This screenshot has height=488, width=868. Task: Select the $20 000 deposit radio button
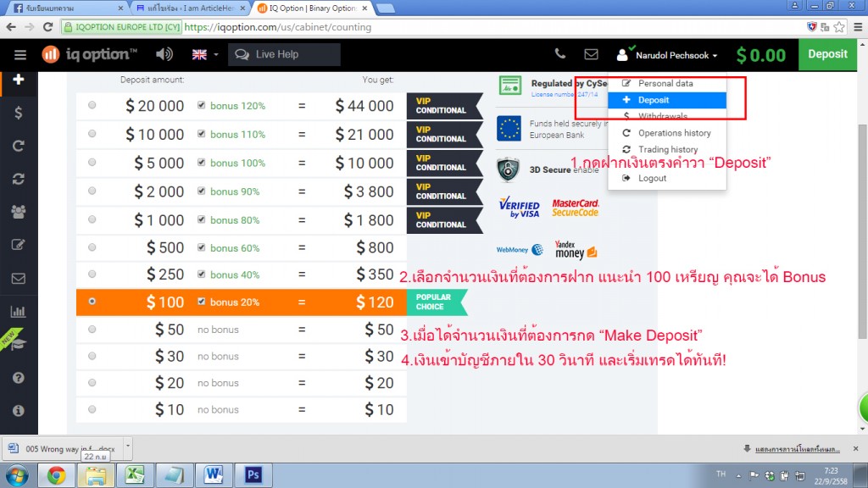(x=92, y=105)
